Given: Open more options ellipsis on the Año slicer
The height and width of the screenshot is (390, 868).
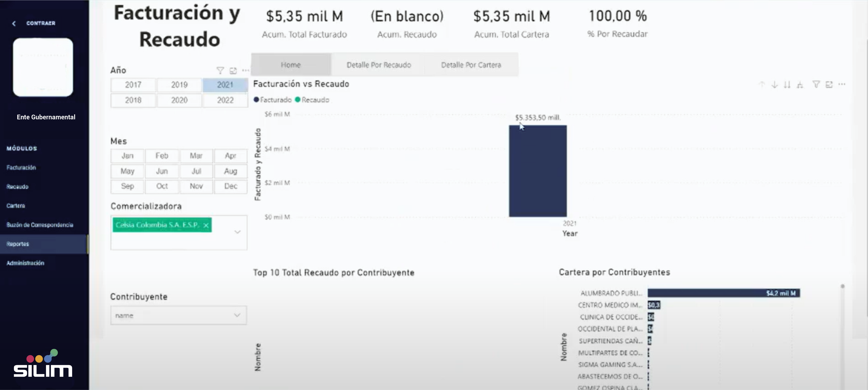Looking at the screenshot, I should coord(246,70).
